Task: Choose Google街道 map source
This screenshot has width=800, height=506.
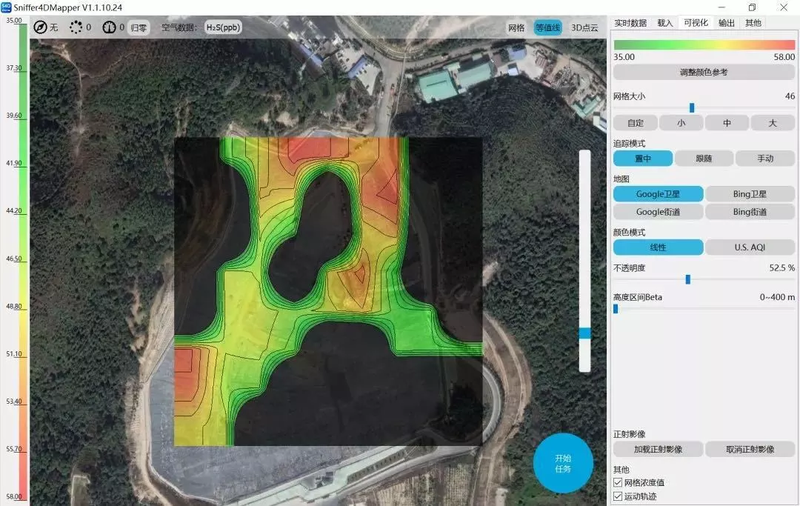Action: pyautogui.click(x=658, y=212)
